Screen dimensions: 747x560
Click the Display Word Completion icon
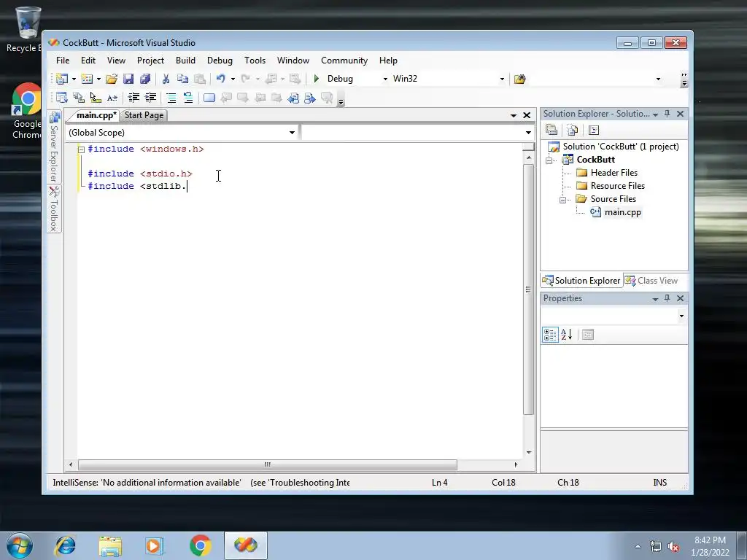pos(112,98)
